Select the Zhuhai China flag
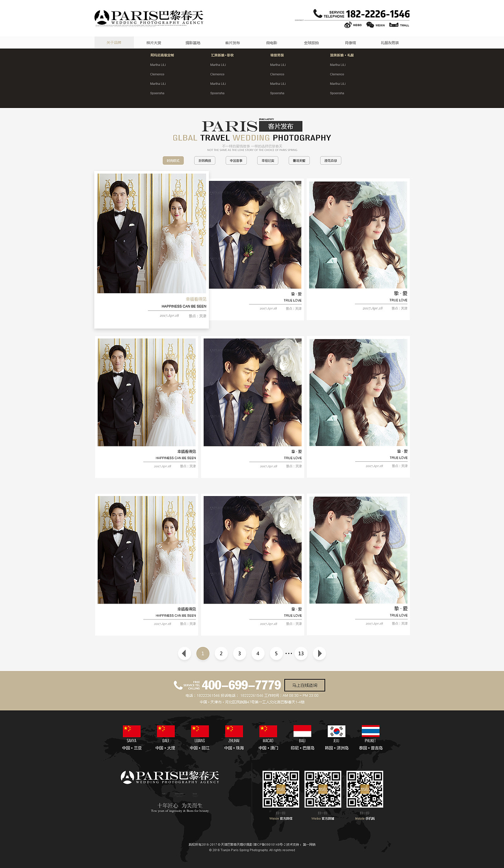Viewport: 504px width, 868px height. click(x=234, y=731)
